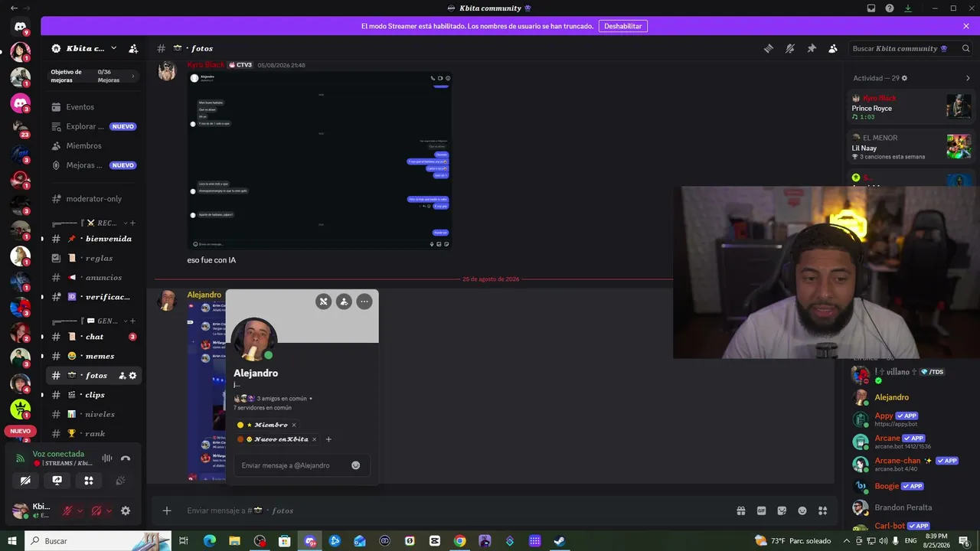Open Eventos in the sidebar

pos(94,107)
